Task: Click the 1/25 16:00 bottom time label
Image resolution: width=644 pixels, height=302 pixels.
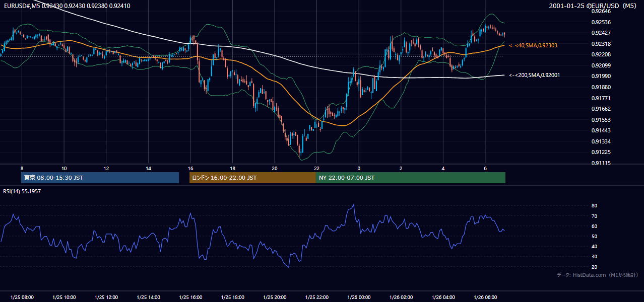Action: [x=190, y=297]
